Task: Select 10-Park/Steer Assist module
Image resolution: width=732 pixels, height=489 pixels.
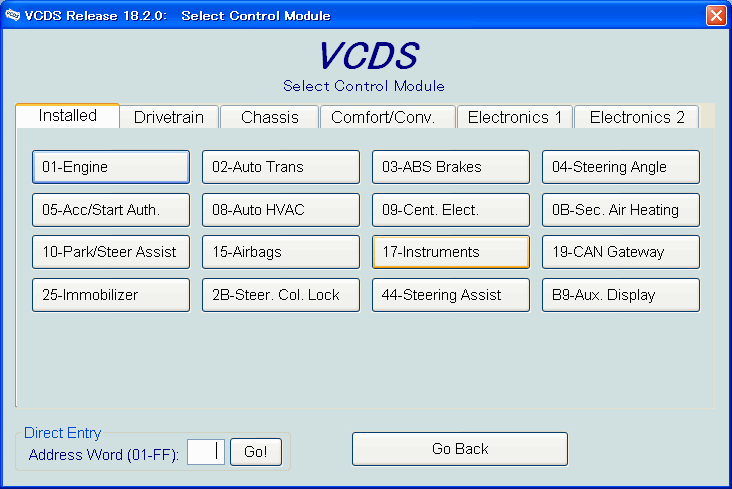Action: (111, 252)
